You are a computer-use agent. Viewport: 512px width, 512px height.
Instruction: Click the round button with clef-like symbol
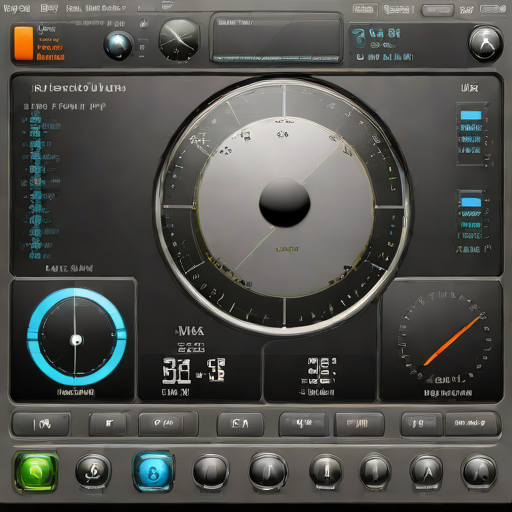click(93, 471)
